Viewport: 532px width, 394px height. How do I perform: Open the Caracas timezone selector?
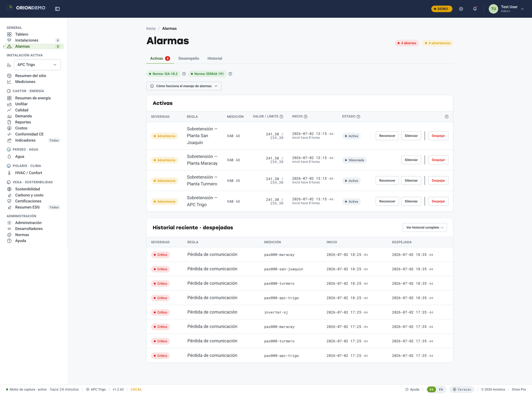click(x=462, y=390)
